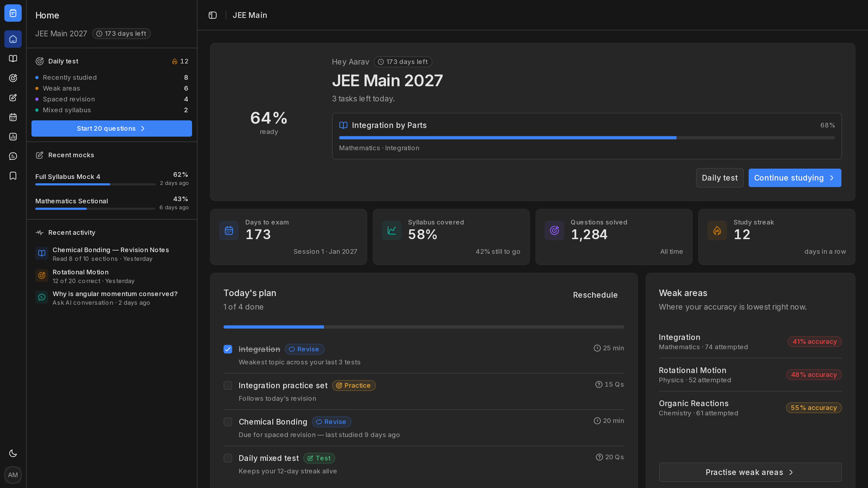Open Rotational Motion recent activity entry
Image resolution: width=868 pixels, height=488 pixels.
[111, 276]
